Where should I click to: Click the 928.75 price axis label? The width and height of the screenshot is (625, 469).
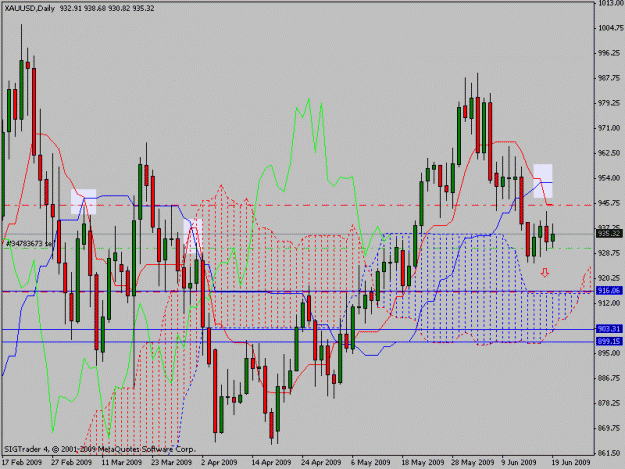coord(610,253)
